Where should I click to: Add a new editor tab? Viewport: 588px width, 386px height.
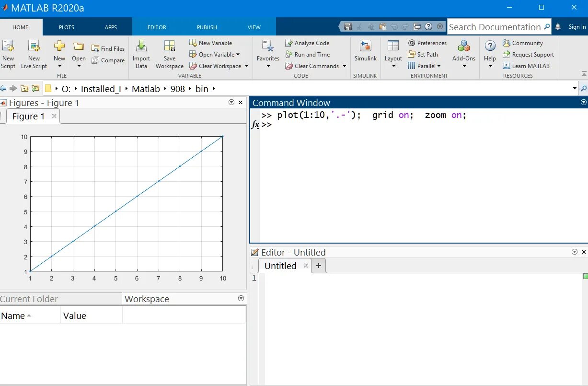click(x=319, y=266)
